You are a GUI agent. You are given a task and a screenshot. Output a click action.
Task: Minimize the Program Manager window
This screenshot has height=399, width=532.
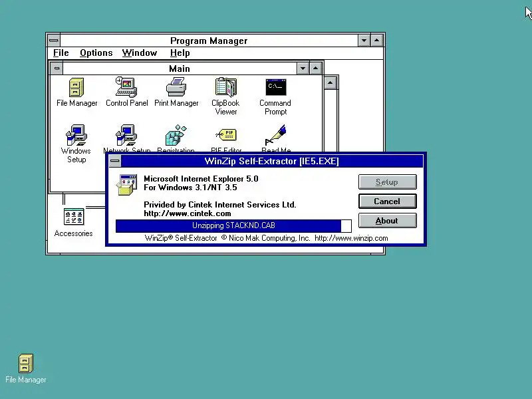[364, 41]
